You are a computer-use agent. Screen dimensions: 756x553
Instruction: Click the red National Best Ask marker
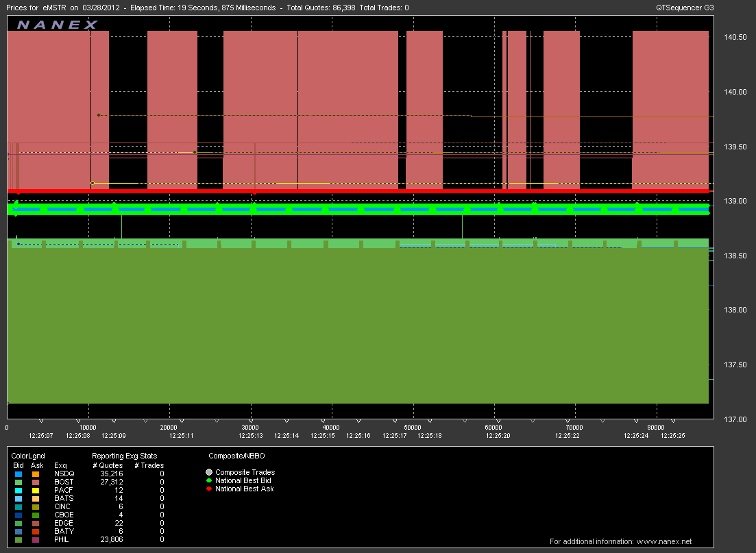pyautogui.click(x=209, y=489)
